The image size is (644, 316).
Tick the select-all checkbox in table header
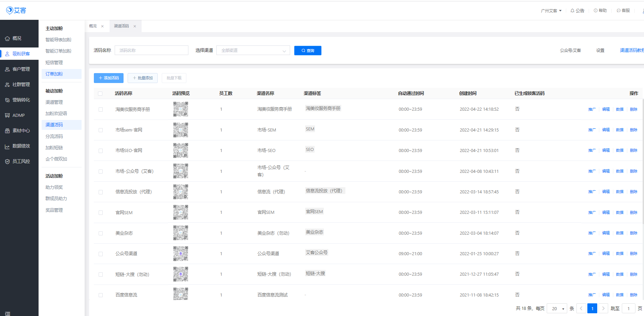(x=100, y=94)
